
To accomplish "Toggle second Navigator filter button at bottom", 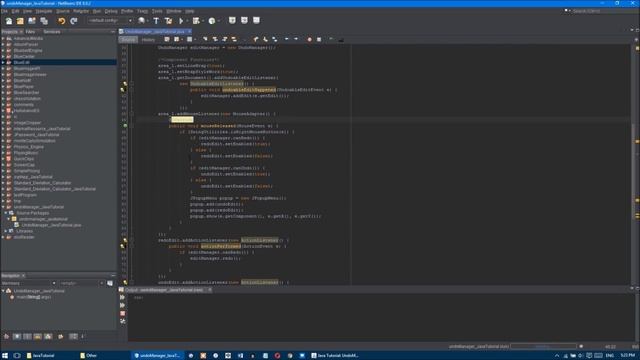I will [x=17, y=336].
